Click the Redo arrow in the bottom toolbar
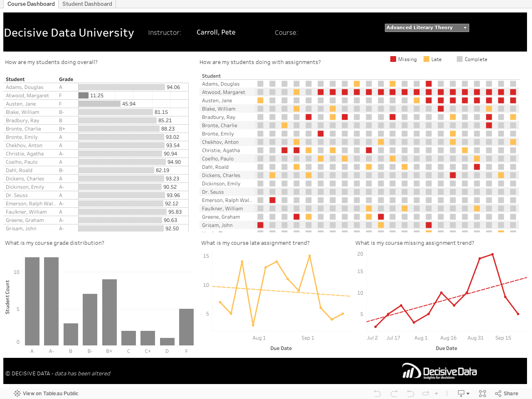Viewport: 532px width, 399px height. (x=394, y=393)
